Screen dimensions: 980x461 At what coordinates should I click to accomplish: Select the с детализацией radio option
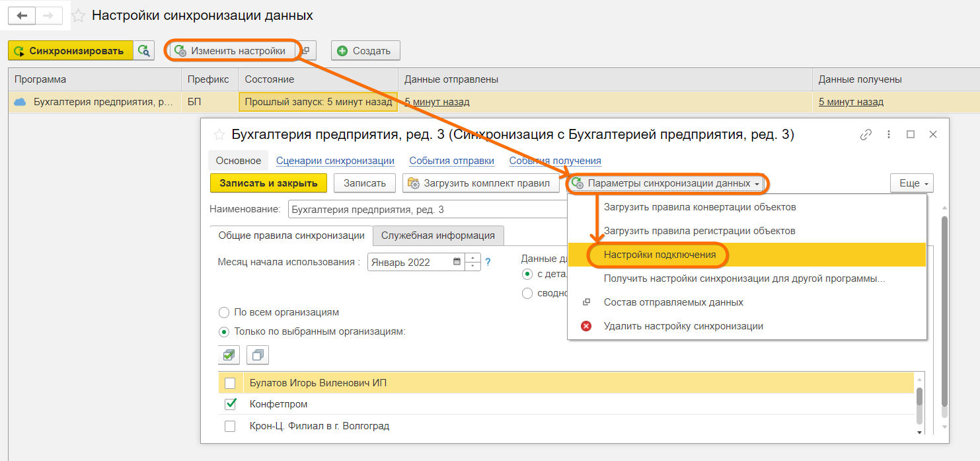[x=527, y=274]
